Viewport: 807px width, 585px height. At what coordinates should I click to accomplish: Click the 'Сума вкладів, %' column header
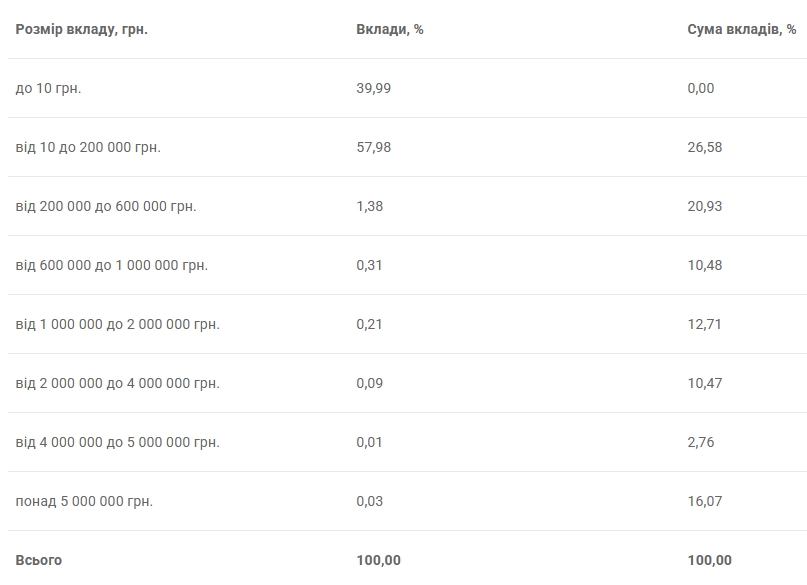coord(741,29)
